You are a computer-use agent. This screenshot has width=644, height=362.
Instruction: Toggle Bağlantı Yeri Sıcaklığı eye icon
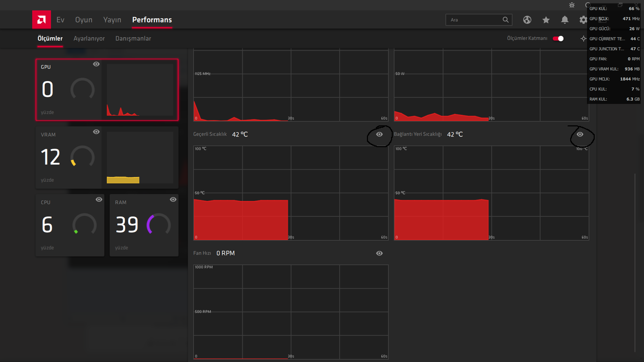(580, 134)
